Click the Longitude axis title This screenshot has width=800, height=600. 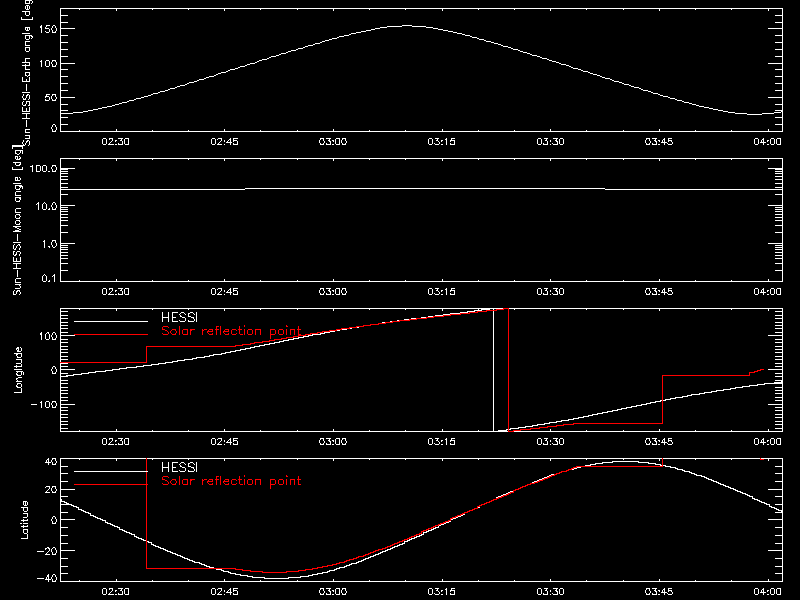[x=18, y=370]
